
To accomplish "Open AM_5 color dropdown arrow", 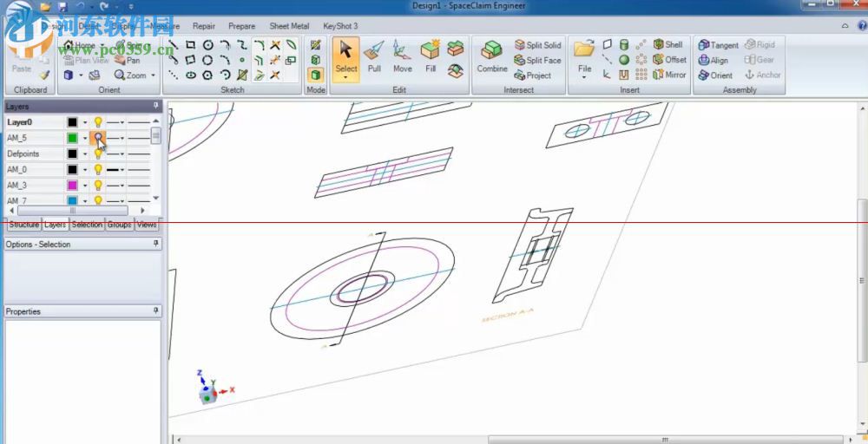I will click(85, 138).
